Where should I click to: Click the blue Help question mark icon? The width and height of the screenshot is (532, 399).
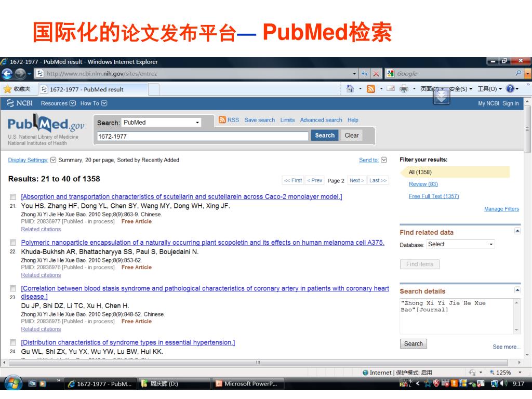[510, 89]
